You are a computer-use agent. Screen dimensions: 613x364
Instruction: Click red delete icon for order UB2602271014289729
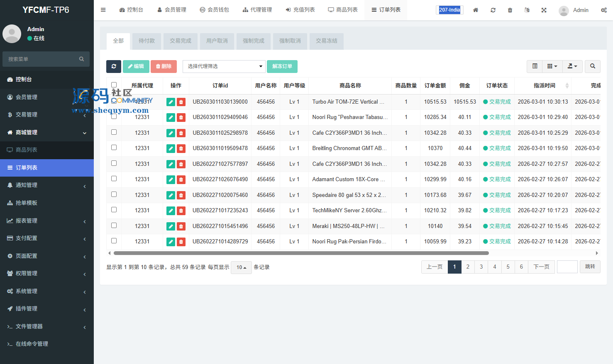point(181,242)
